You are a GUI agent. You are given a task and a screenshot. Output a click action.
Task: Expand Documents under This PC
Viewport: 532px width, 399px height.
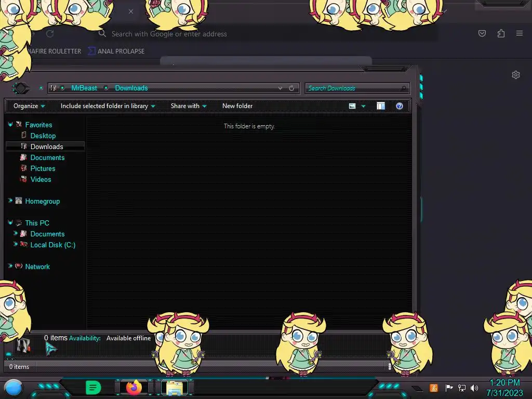15,233
